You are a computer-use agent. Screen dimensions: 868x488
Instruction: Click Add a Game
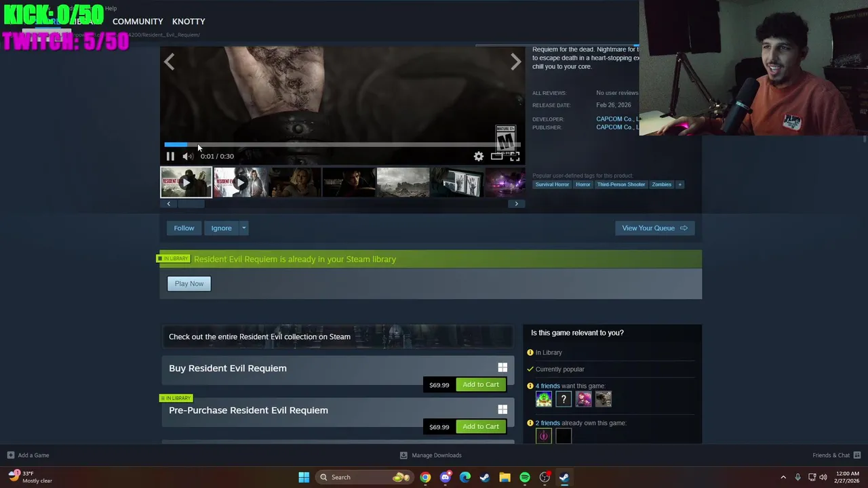[28, 455]
